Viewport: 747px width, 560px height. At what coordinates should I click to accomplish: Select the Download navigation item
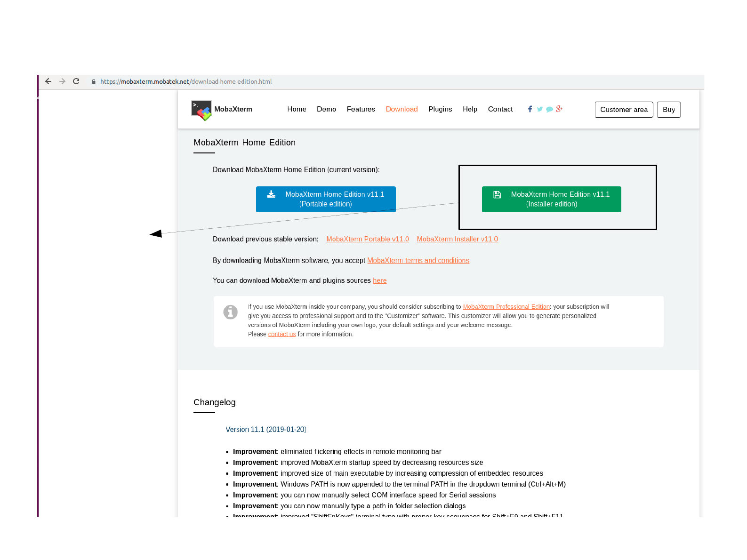[x=402, y=109]
